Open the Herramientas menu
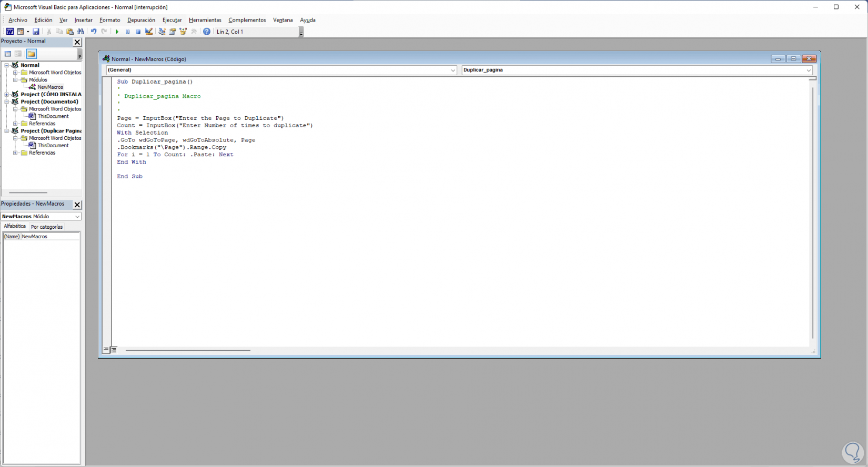 pyautogui.click(x=205, y=20)
